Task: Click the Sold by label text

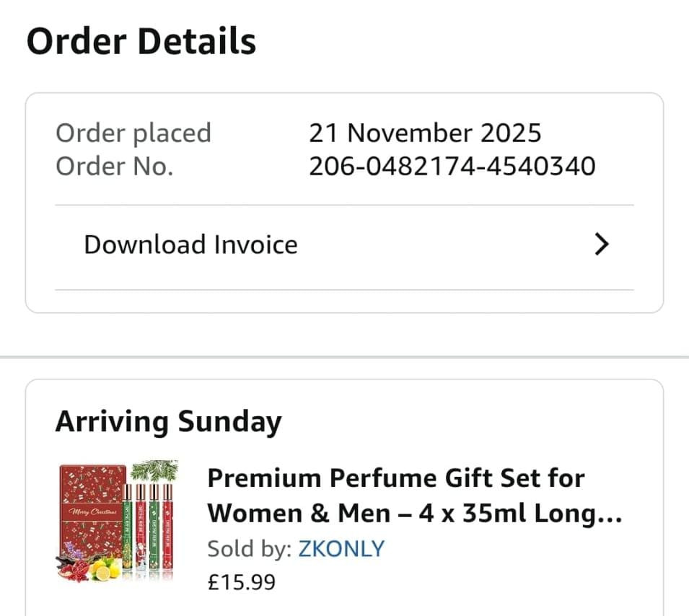Action: click(250, 549)
